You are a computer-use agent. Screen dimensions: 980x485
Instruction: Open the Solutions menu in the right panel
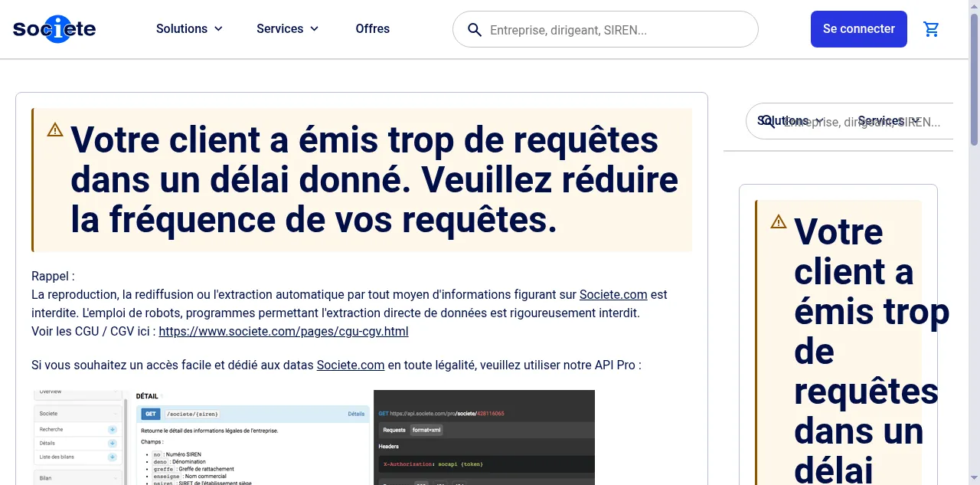point(790,121)
